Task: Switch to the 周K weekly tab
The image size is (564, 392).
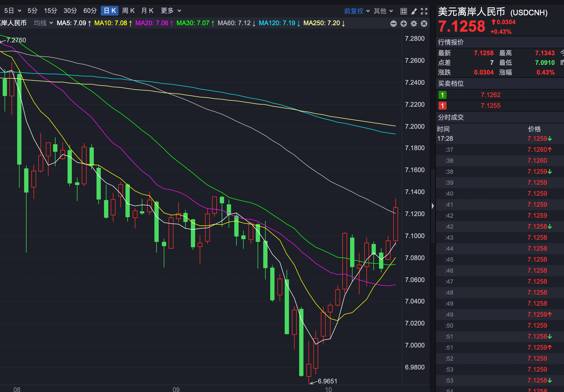Action: pos(128,11)
